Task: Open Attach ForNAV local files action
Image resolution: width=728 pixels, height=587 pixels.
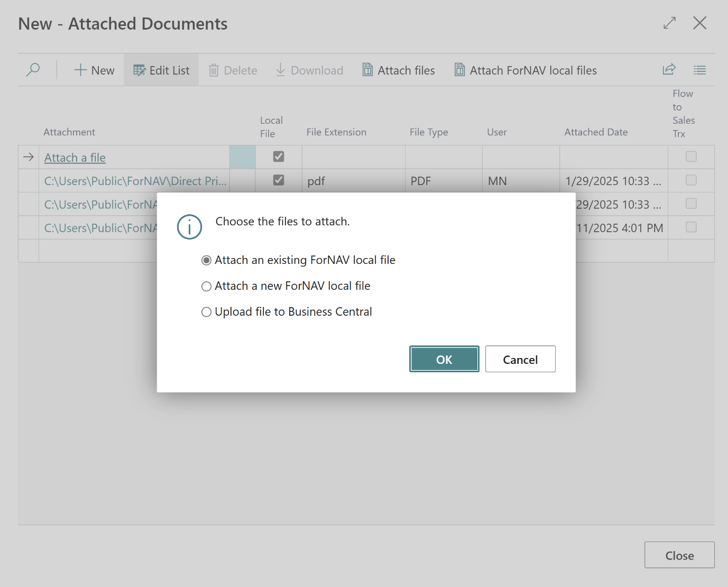Action: (x=526, y=70)
